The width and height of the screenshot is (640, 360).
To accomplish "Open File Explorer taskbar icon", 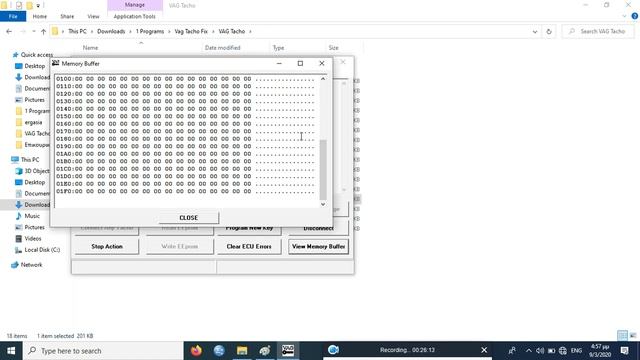I will point(242,351).
